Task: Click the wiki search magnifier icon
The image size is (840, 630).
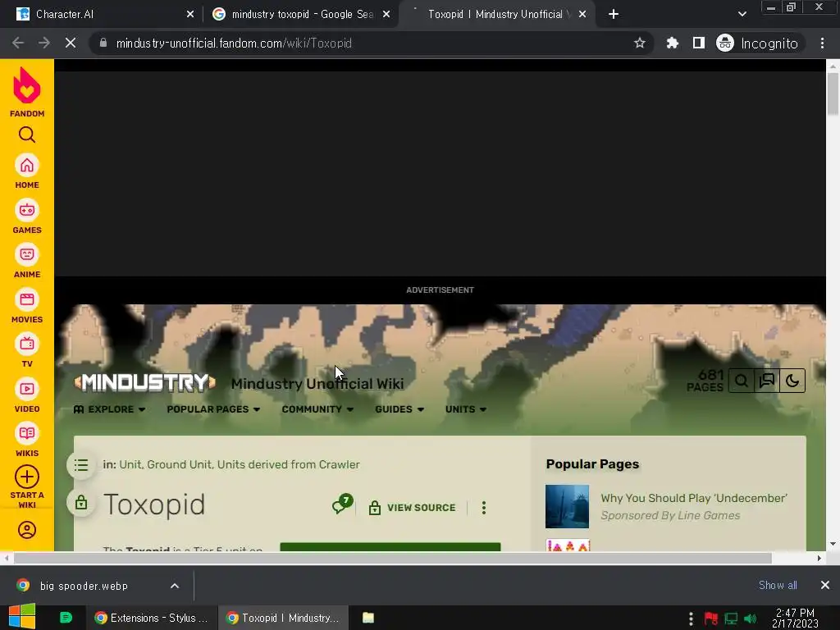Action: coord(742,381)
